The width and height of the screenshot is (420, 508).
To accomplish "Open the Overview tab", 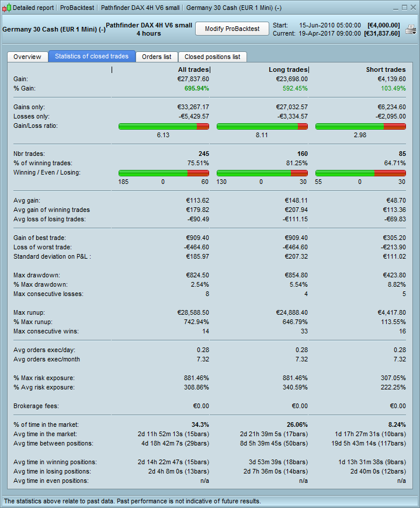I will click(27, 57).
